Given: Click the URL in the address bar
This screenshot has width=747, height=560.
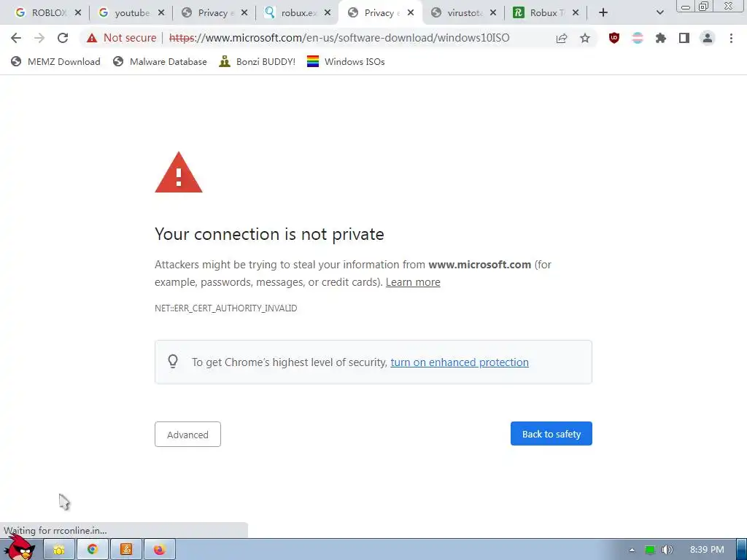Looking at the screenshot, I should point(339,38).
